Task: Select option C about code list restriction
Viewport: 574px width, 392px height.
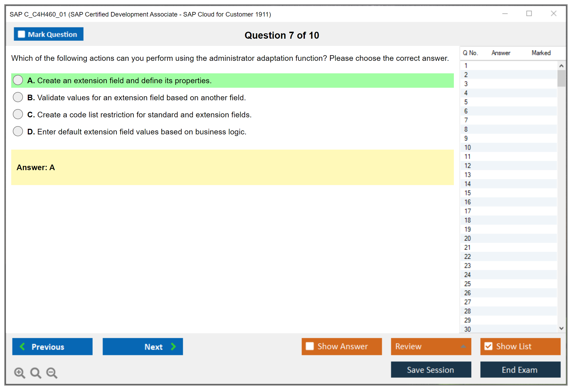Action: pyautogui.click(x=18, y=114)
